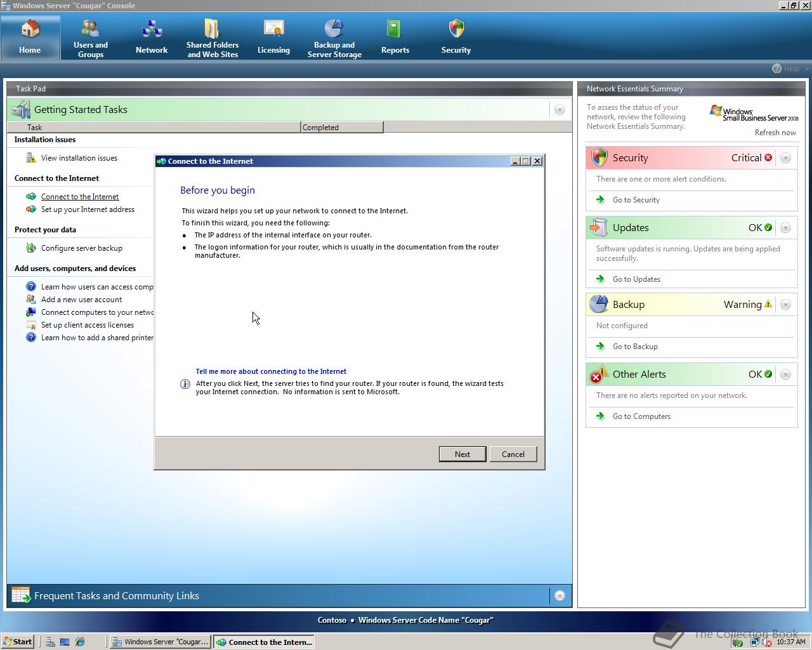Viewport: 812px width, 650px height.
Task: Click the Learn how users can access icon
Action: 31,287
